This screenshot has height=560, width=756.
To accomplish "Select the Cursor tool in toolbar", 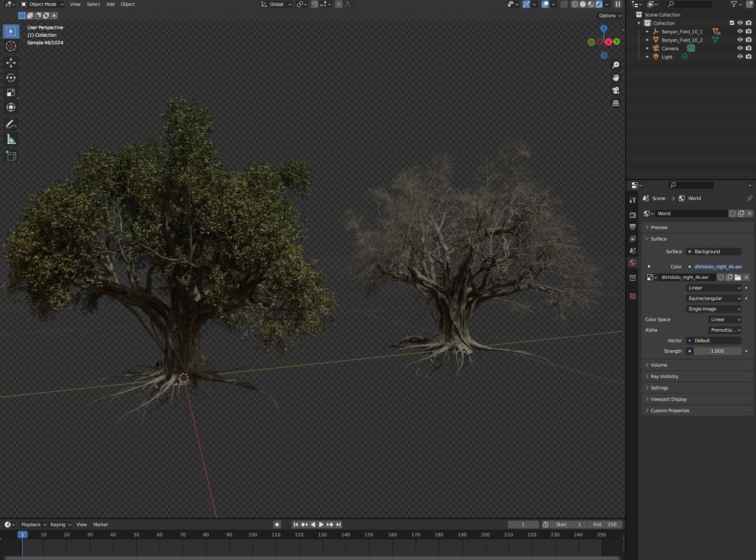I will tap(11, 46).
